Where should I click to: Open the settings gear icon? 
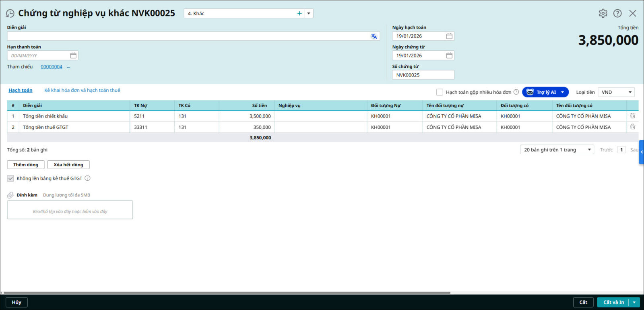tap(603, 13)
